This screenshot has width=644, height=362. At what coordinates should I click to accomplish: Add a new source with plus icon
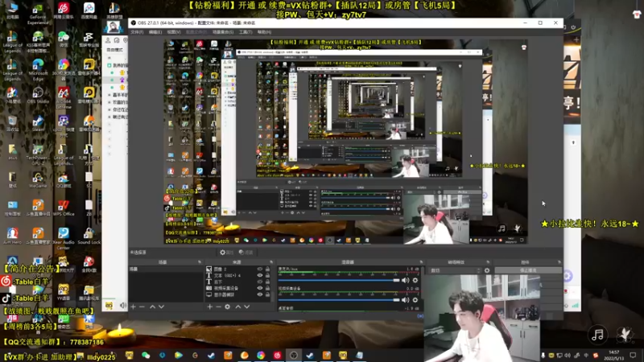point(209,306)
